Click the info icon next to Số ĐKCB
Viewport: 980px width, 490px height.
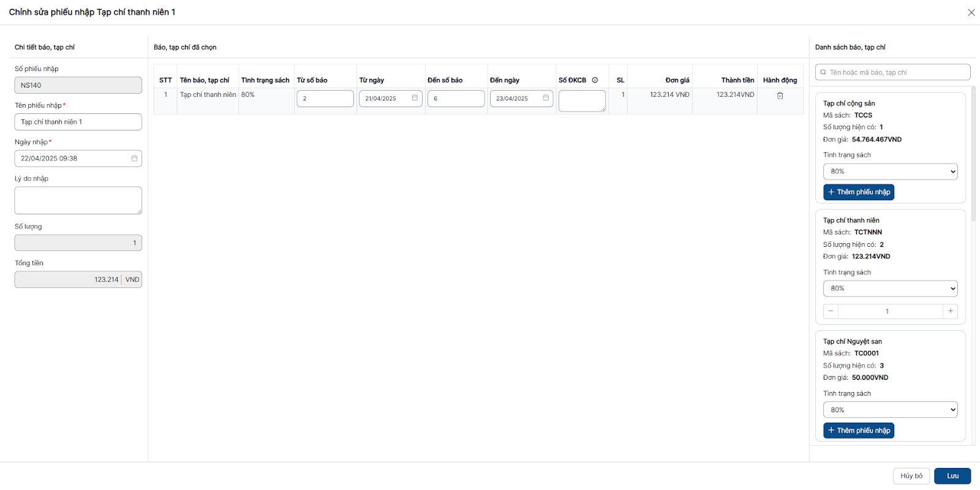pyautogui.click(x=595, y=80)
